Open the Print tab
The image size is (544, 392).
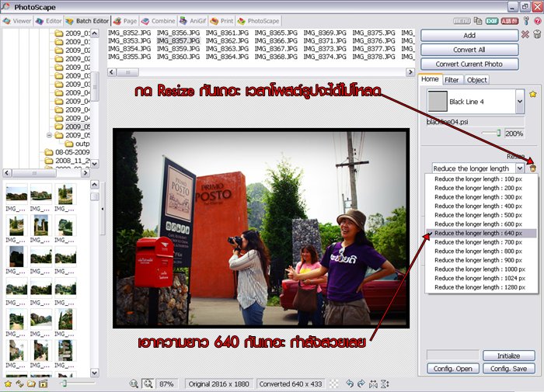tap(222, 21)
